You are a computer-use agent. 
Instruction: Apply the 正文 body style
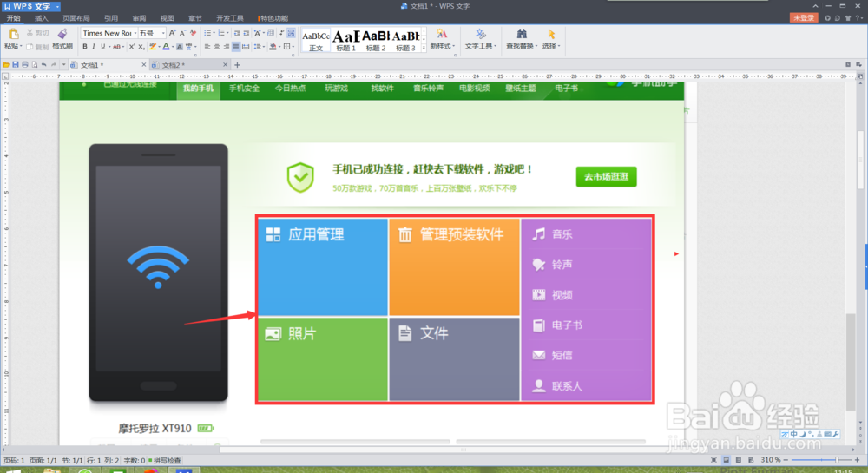tap(316, 40)
